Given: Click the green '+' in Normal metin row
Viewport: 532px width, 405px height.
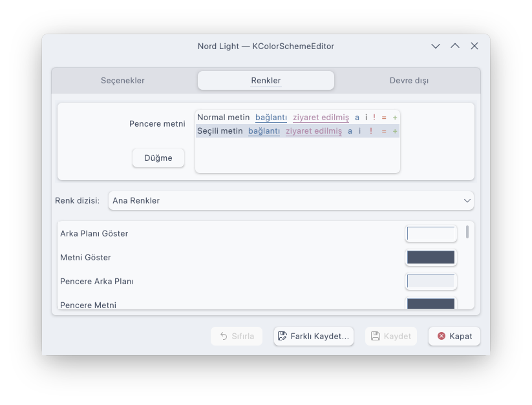Looking at the screenshot, I should click(x=395, y=118).
